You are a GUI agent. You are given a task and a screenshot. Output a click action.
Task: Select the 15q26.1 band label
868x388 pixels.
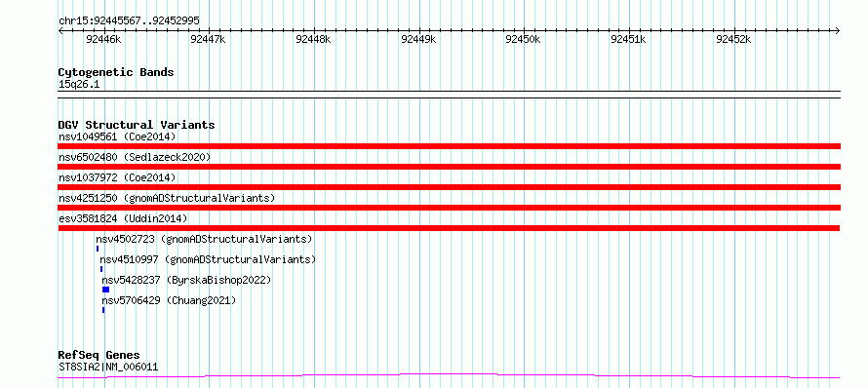[x=79, y=85]
